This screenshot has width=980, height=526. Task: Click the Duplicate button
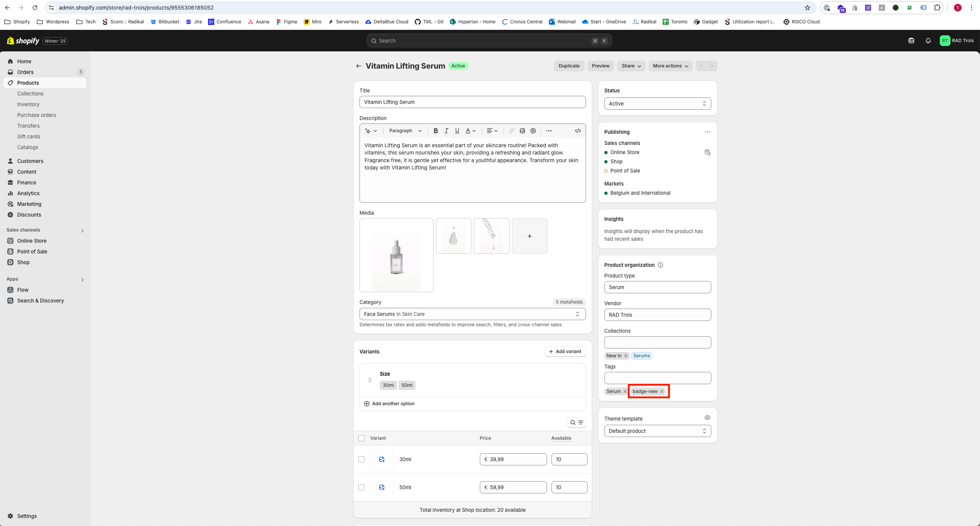[x=569, y=66]
